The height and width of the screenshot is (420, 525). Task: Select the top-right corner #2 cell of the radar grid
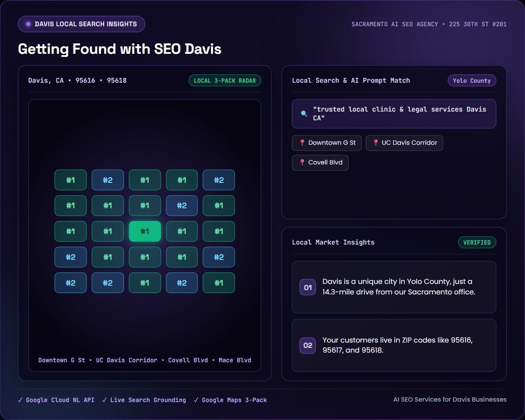coord(219,180)
